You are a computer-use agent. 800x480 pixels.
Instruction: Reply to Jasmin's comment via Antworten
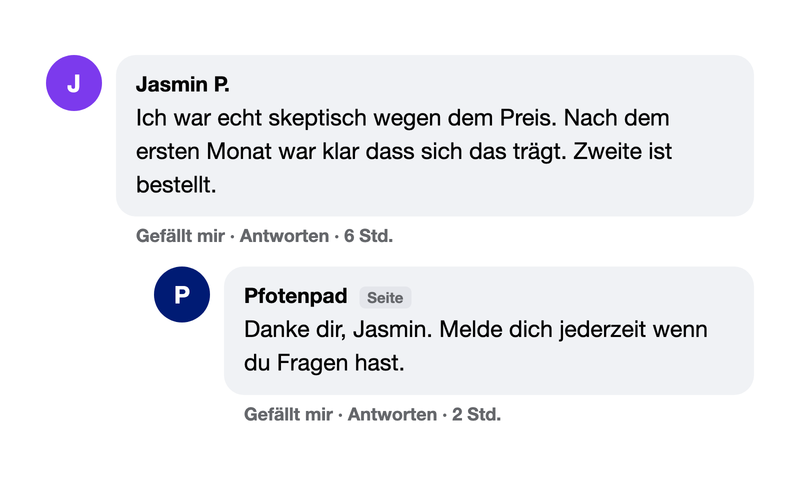284,236
